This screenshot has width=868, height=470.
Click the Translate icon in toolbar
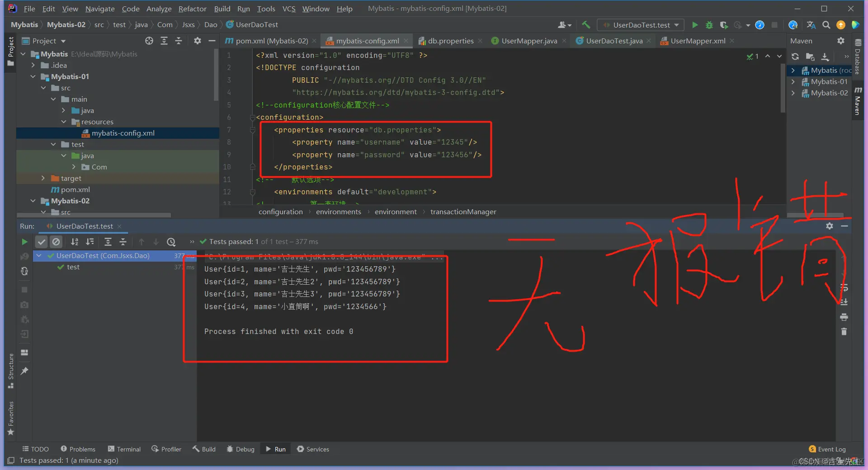click(x=811, y=25)
